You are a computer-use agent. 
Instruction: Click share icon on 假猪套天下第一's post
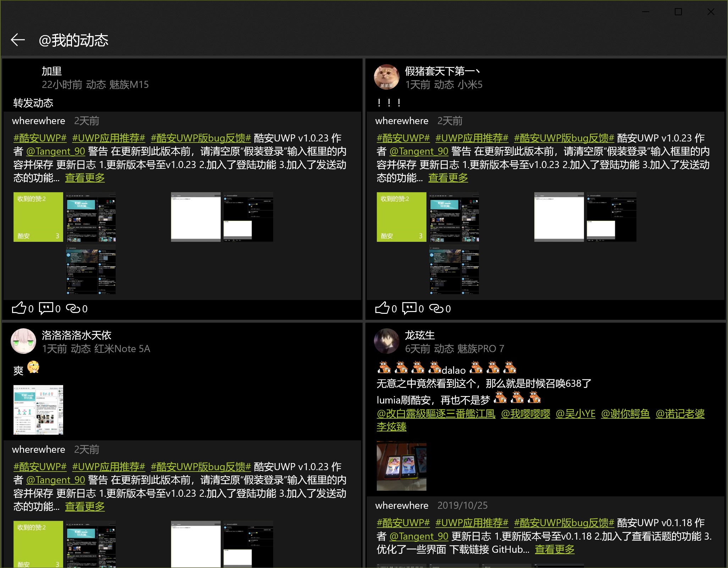tap(436, 308)
